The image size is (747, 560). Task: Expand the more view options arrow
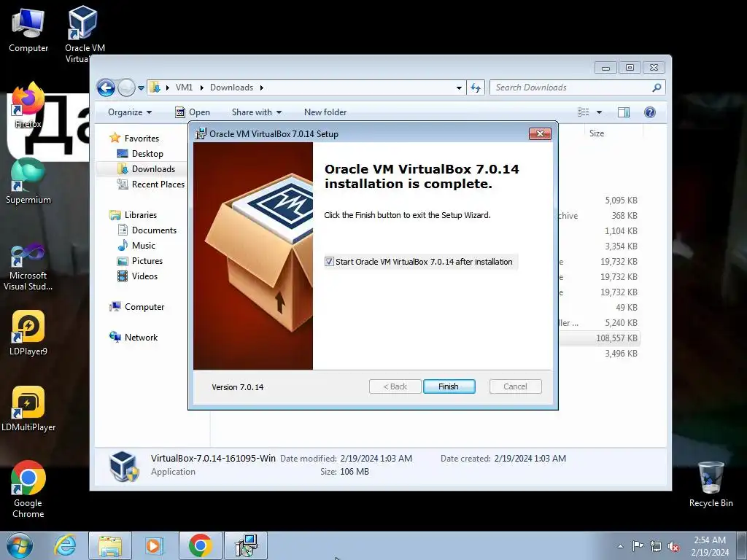(600, 112)
